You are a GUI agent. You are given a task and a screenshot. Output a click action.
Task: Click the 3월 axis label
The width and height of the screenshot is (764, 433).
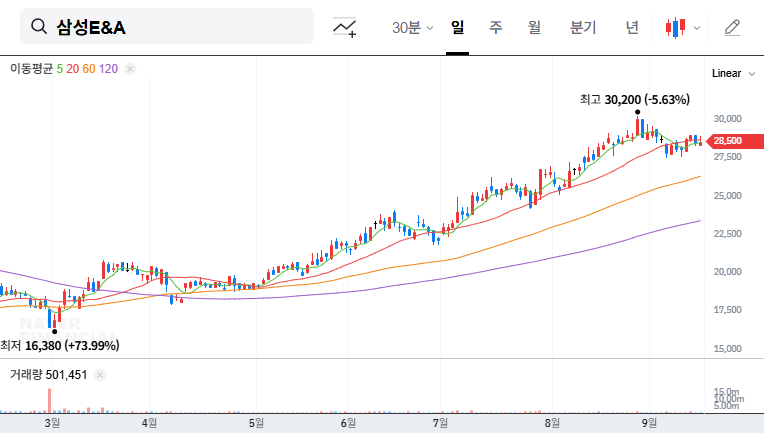(52, 423)
